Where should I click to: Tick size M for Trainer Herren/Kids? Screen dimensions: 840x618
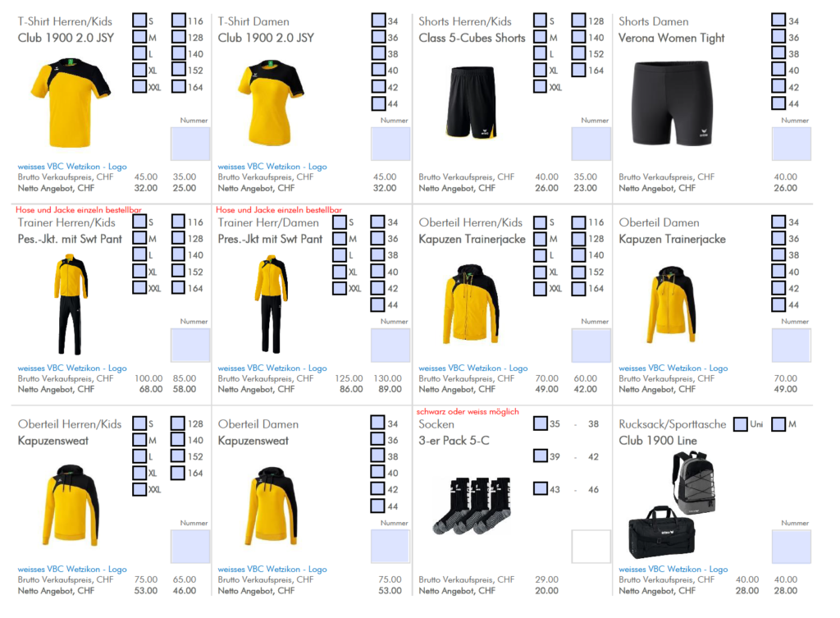point(139,238)
